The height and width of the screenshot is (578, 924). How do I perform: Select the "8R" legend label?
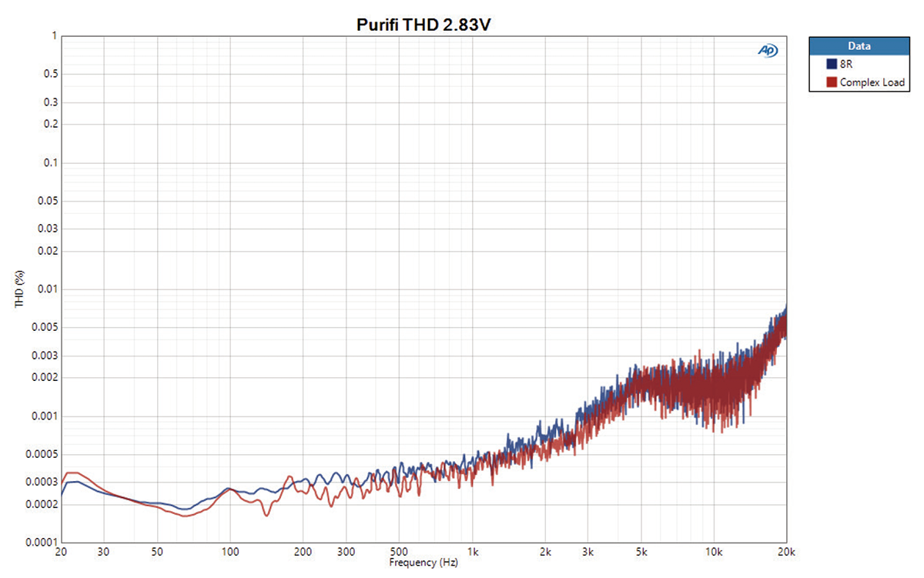click(x=845, y=64)
